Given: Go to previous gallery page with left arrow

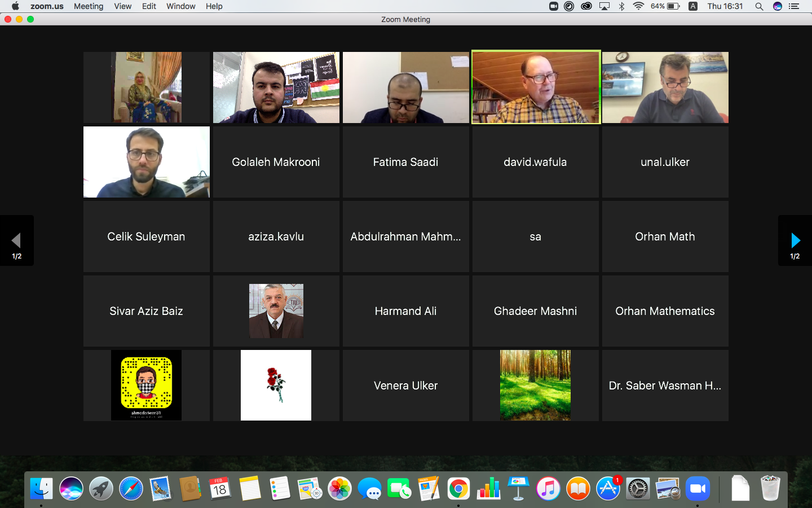Looking at the screenshot, I should [16, 240].
